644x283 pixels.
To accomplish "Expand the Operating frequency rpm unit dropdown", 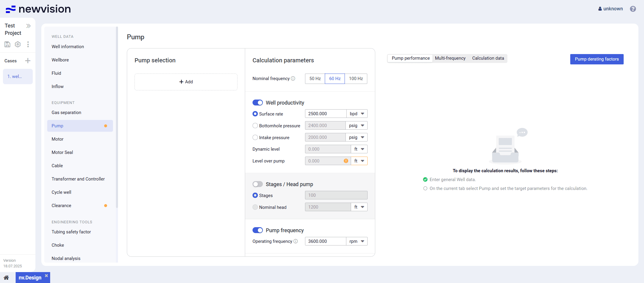I will 357,241.
